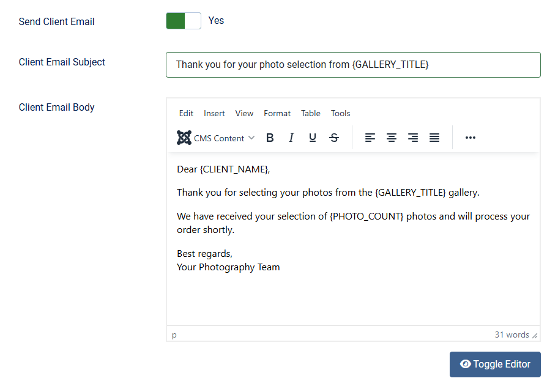This screenshot has height=392, width=558.
Task: Align text to the left
Action: (370, 138)
